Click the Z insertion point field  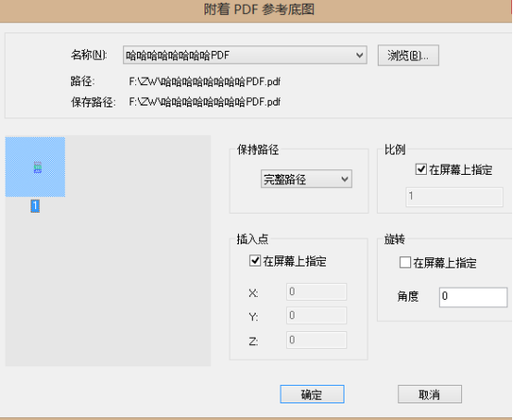pos(317,340)
